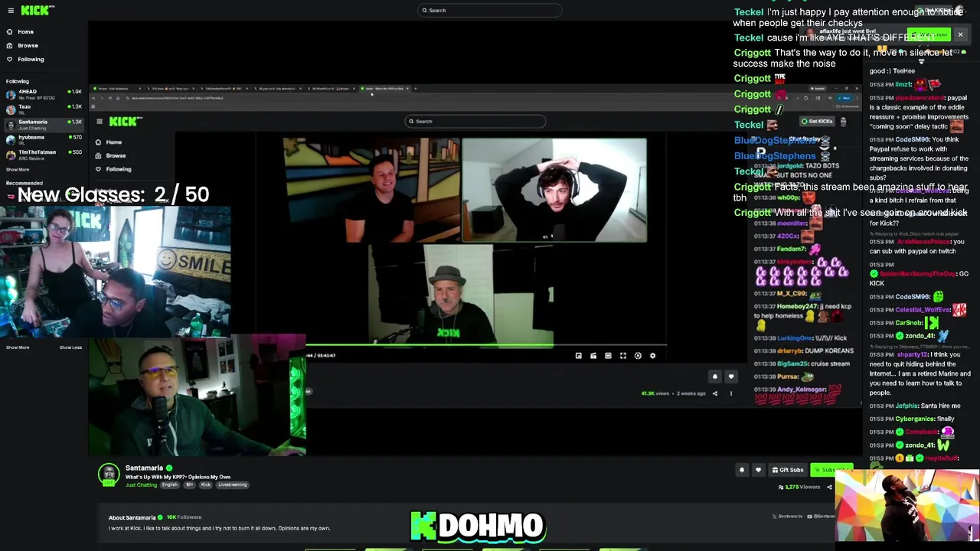The width and height of the screenshot is (980, 551).
Task: Click the Cyborganics username in chat
Action: (914, 419)
